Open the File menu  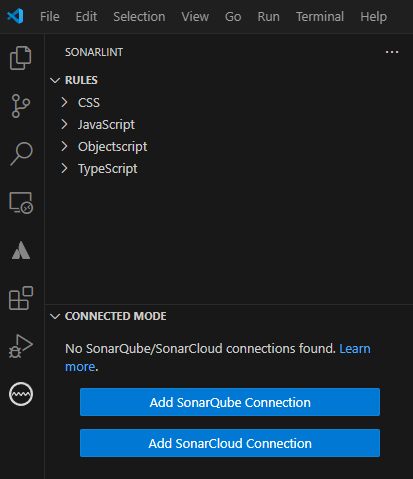click(x=50, y=16)
